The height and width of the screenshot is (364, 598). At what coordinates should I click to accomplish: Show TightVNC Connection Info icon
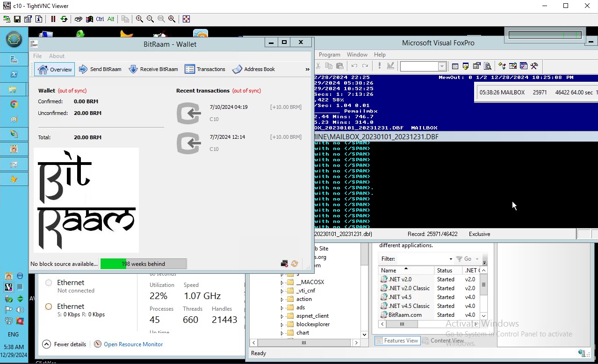(x=39, y=19)
